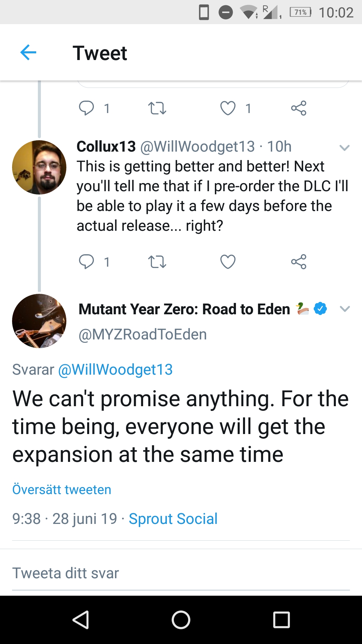Like the topmost tweet with 1 like
The image size is (362, 644).
point(228,108)
